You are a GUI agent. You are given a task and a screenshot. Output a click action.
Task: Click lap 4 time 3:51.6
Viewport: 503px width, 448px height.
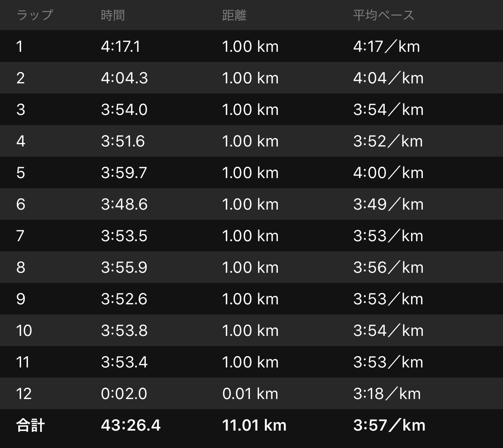(x=123, y=141)
